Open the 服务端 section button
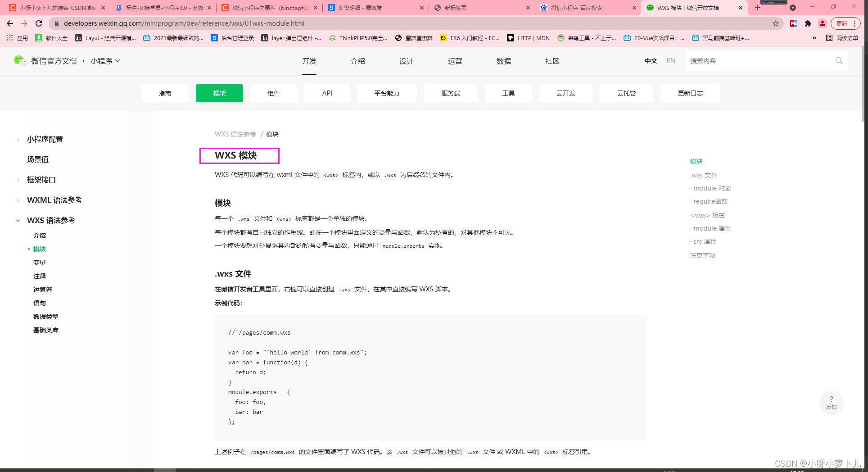 click(451, 93)
